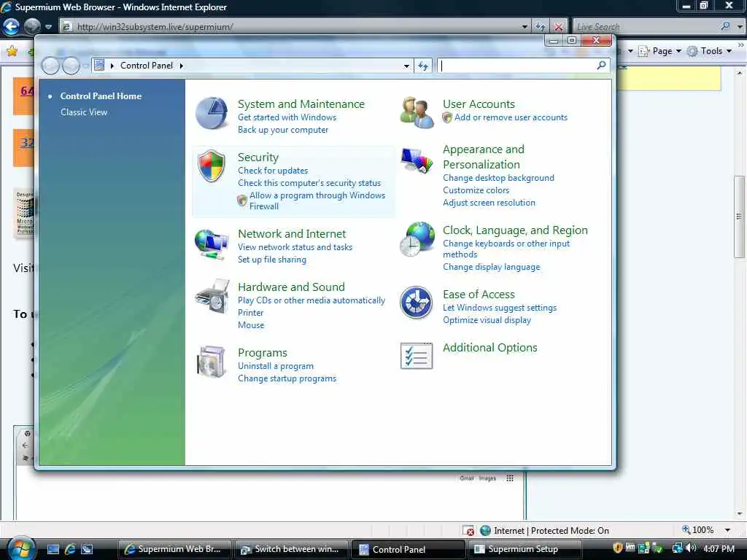Click the pop-up blocked status bar icon
The height and width of the screenshot is (560, 747).
(x=468, y=531)
